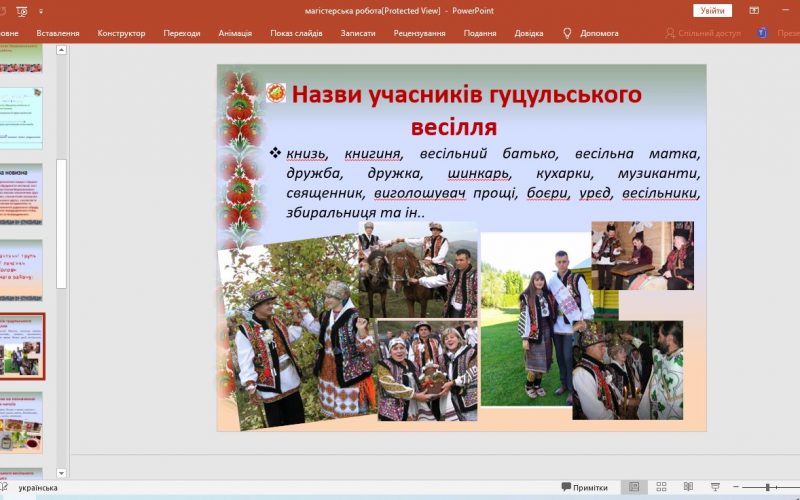Screen dimensions: 800x500
Task: Click the українська language indicator
Action: click(x=38, y=488)
